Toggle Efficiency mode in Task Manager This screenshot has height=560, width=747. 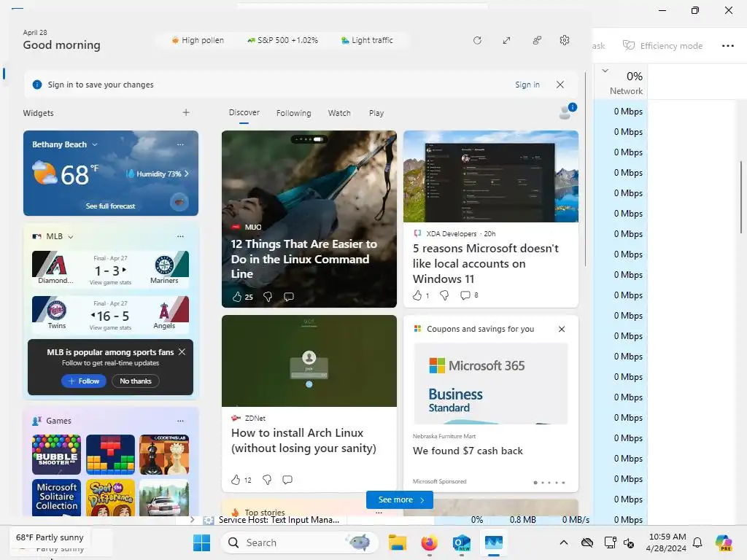(x=662, y=46)
